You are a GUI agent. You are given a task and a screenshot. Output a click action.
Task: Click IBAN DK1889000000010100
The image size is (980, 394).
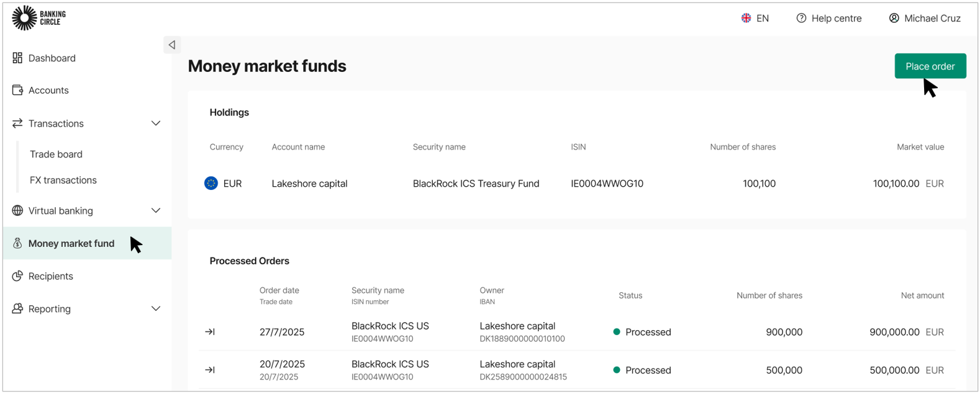click(522, 339)
